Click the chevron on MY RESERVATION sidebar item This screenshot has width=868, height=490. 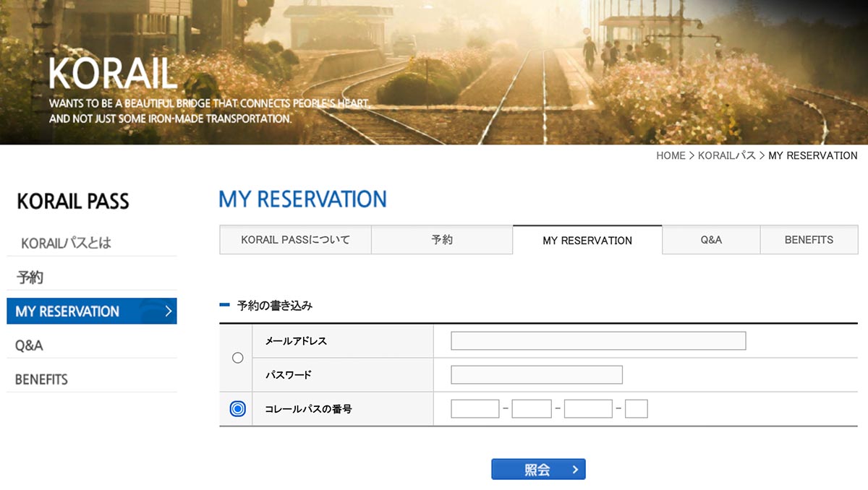168,311
